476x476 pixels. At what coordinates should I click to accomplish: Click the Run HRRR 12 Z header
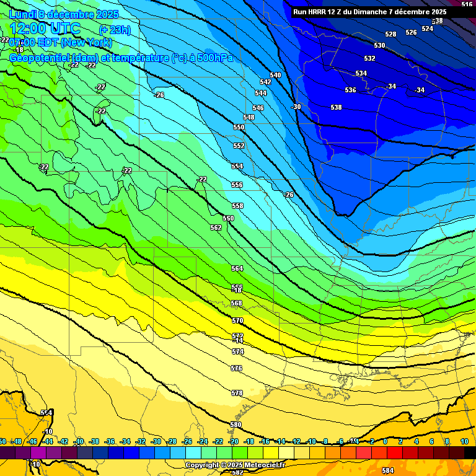(x=369, y=12)
